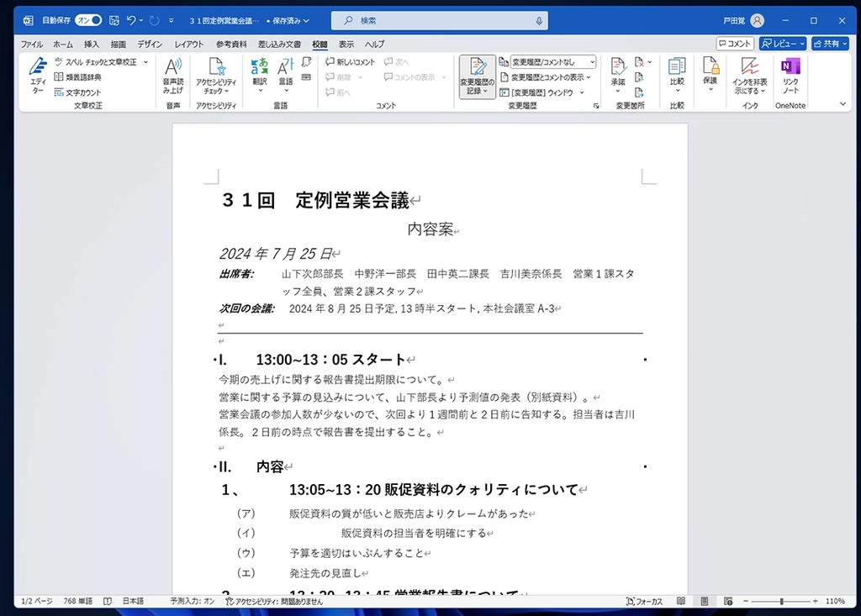The width and height of the screenshot is (861, 616).
Task: Toggle フォーカス mode in status bar
Action: pos(644,601)
